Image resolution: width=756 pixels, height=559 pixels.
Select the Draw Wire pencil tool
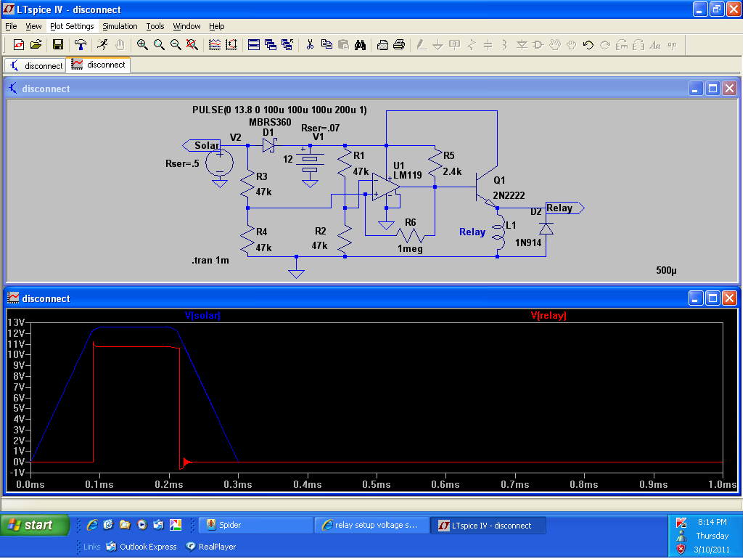point(422,45)
